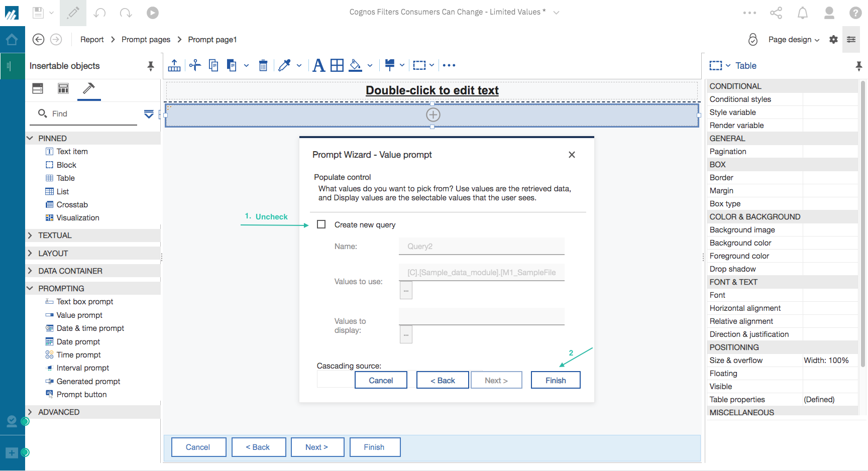Pin the Insertable objects panel
Screen dimensions: 868x471
pos(151,66)
